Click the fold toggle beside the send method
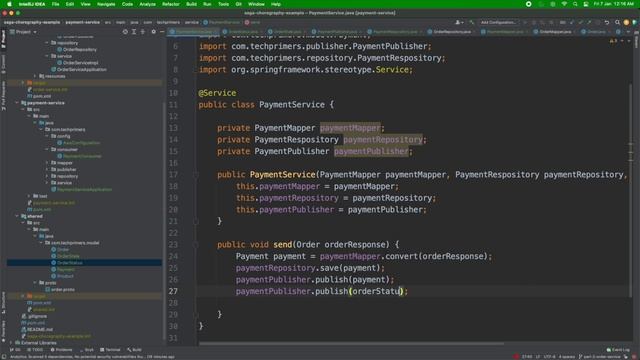 coord(196,245)
